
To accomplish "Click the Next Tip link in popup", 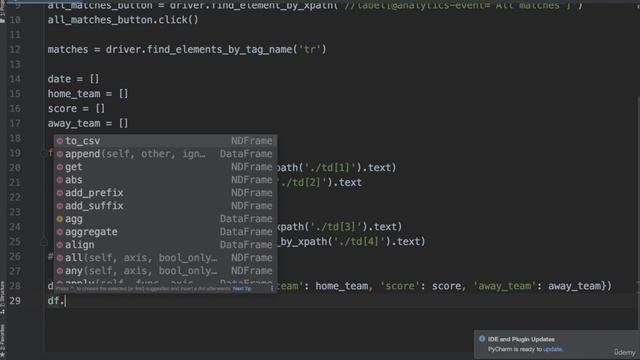I will pos(242,289).
